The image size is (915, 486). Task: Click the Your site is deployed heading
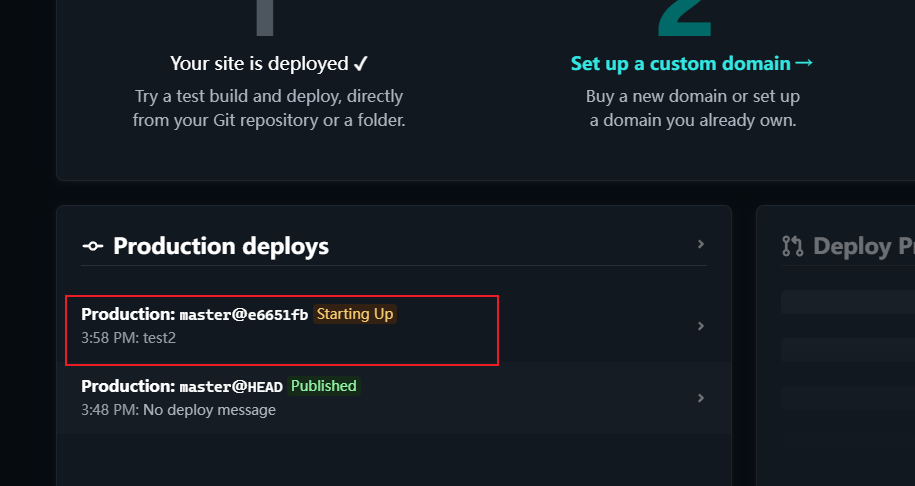click(x=269, y=63)
